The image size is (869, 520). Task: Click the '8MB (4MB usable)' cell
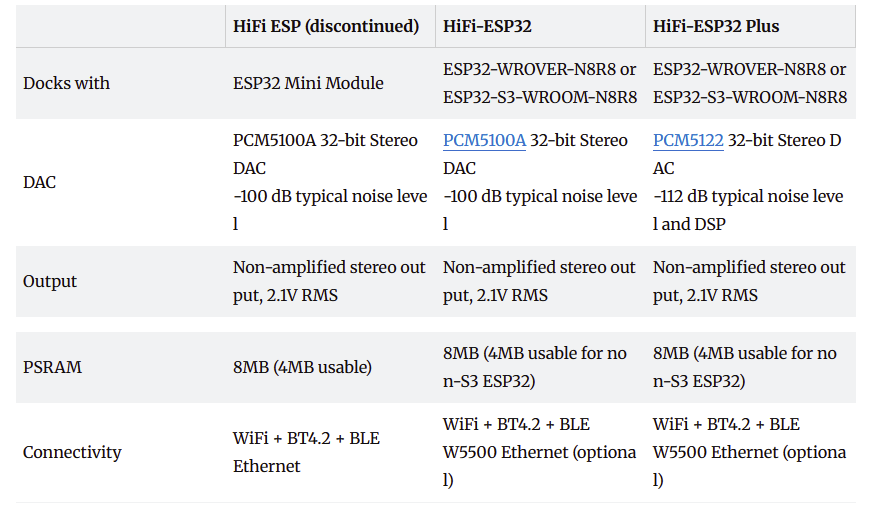click(x=302, y=367)
